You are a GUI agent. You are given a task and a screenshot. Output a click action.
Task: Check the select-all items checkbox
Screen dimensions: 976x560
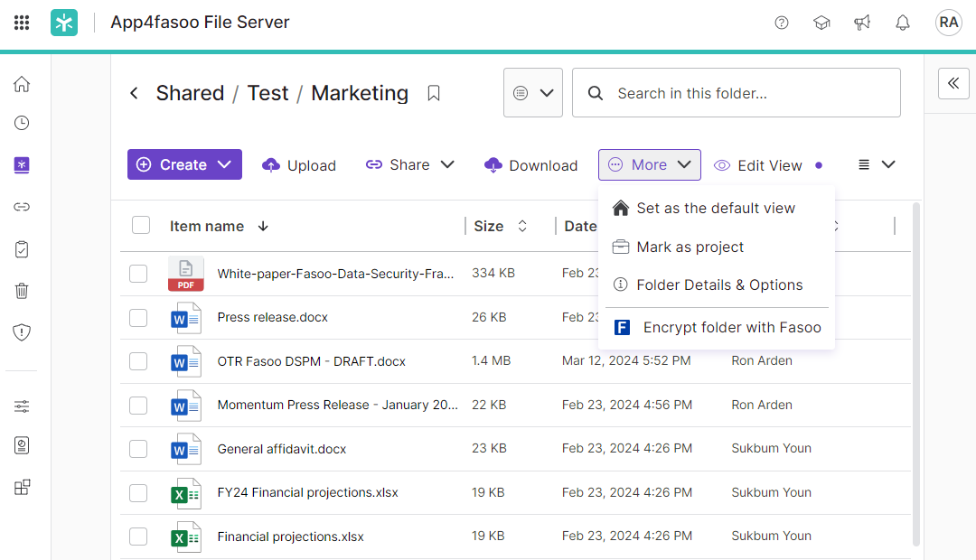click(x=141, y=225)
